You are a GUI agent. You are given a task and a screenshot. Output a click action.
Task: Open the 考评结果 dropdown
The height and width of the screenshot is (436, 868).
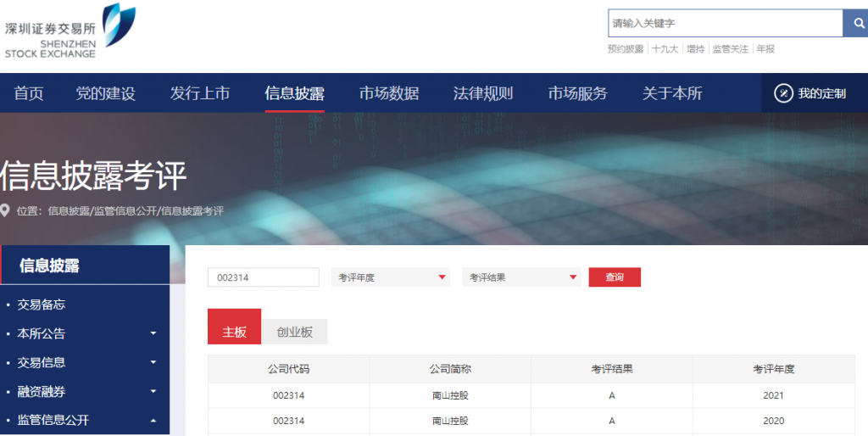[x=521, y=277]
